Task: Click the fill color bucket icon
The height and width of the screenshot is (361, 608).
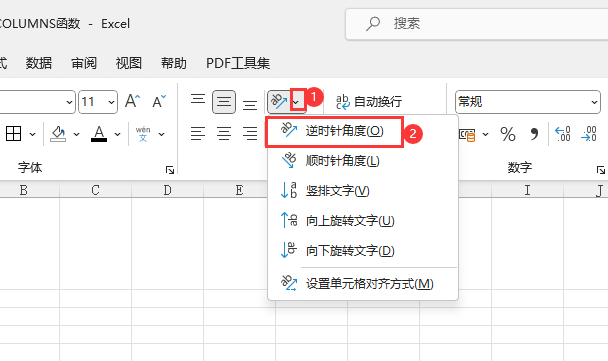Action: (x=58, y=134)
